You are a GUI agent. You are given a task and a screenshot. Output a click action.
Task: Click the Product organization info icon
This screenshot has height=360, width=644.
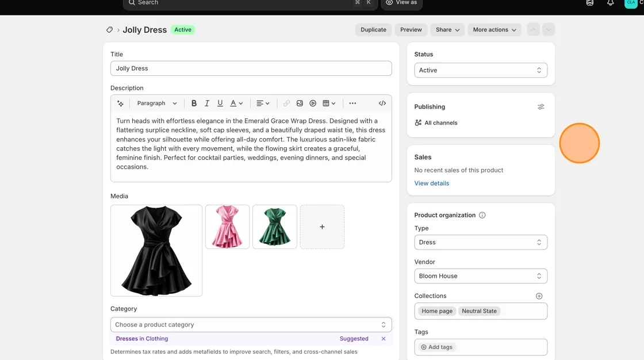[x=482, y=215]
